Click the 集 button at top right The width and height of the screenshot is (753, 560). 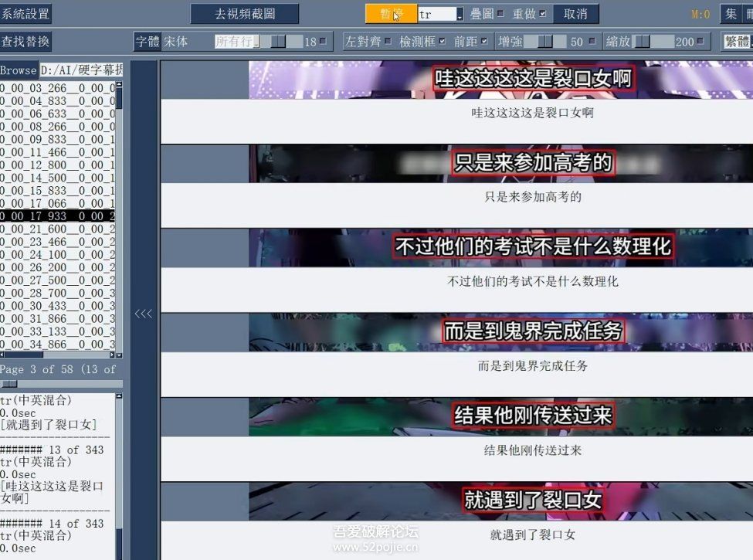point(731,13)
